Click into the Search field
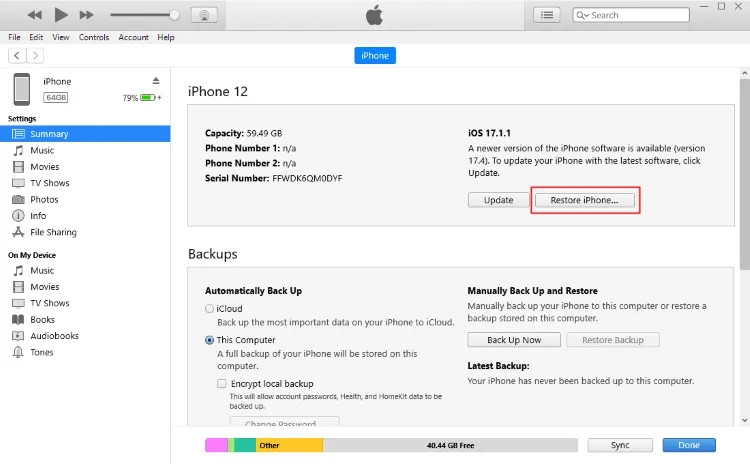Viewport: 750px width, 464px height. click(631, 15)
